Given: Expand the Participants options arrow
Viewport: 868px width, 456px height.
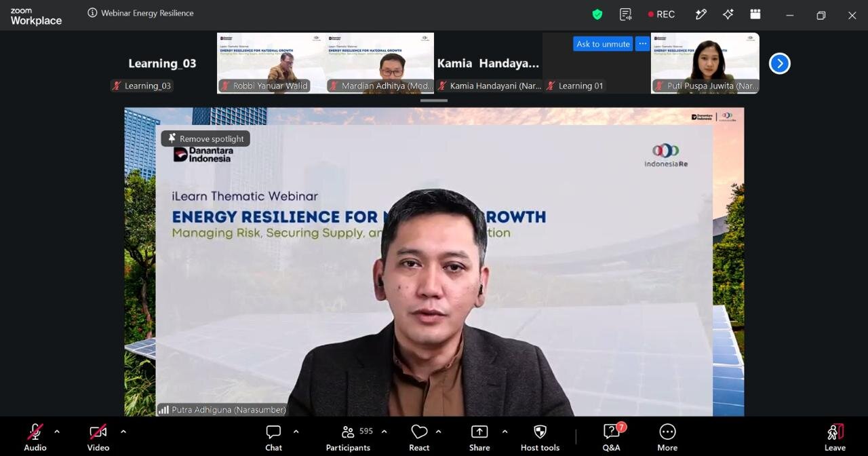Looking at the screenshot, I should tap(384, 431).
